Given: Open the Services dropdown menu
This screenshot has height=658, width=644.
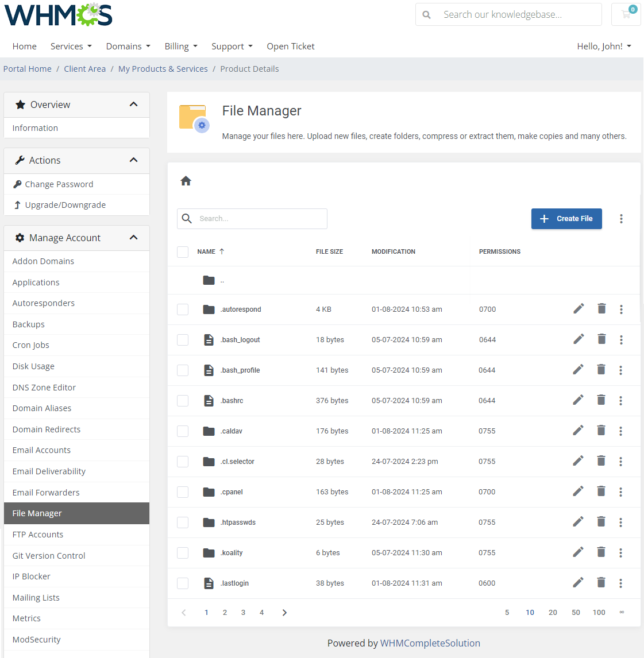Looking at the screenshot, I should (x=71, y=47).
